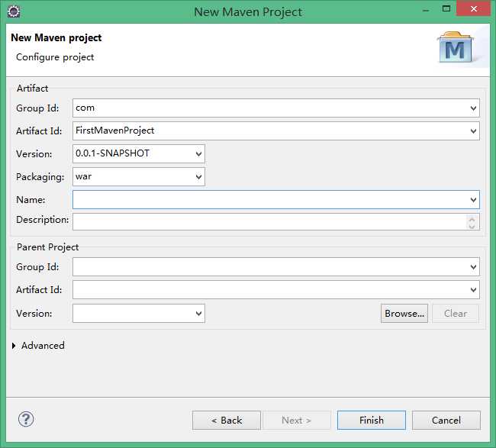Click the 'Packaging:' label
Screen dimensions: 496x448
click(40, 177)
